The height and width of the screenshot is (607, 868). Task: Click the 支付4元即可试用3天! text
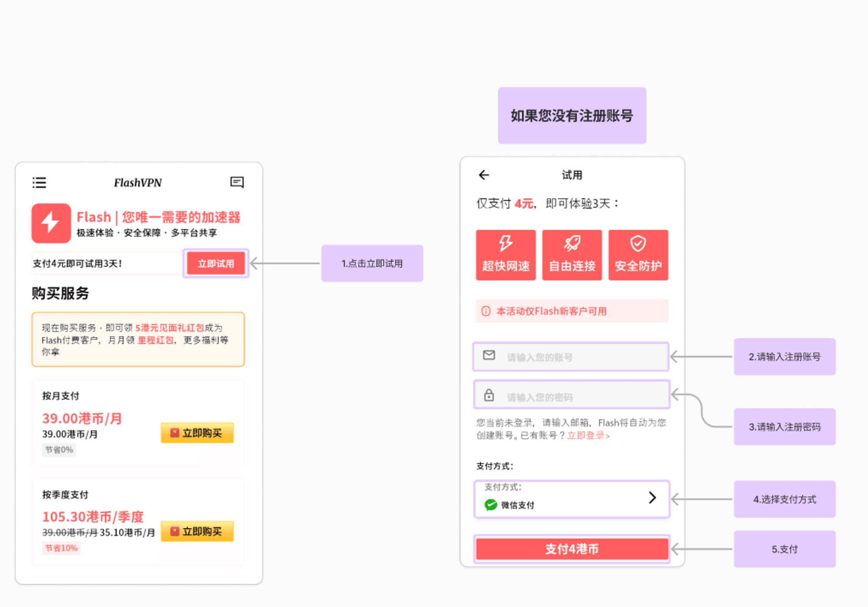(x=77, y=264)
